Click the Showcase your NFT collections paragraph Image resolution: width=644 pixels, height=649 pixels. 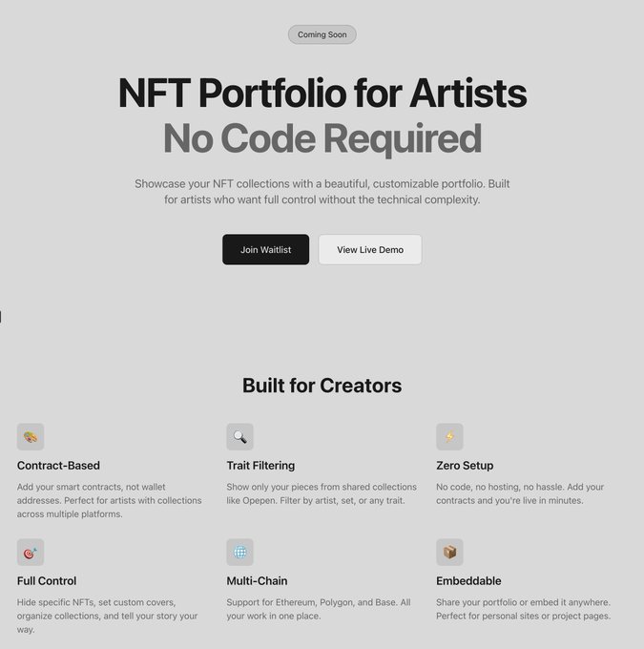point(322,192)
